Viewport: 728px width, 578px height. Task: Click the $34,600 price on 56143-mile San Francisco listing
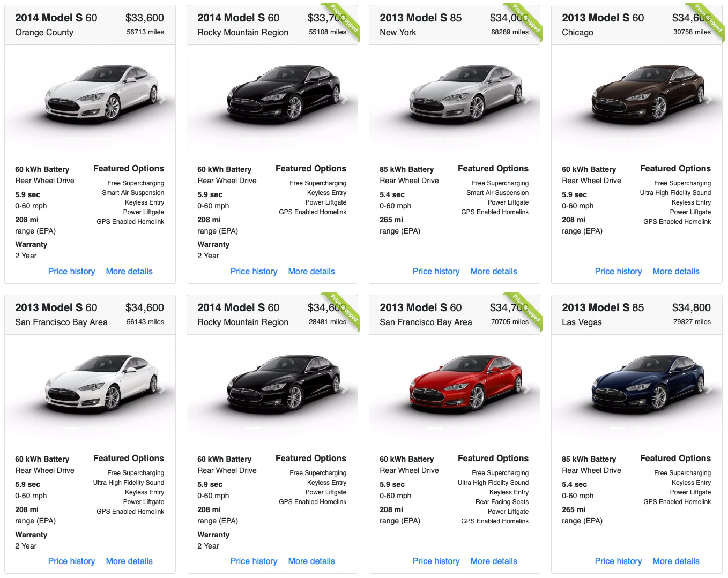click(x=145, y=307)
